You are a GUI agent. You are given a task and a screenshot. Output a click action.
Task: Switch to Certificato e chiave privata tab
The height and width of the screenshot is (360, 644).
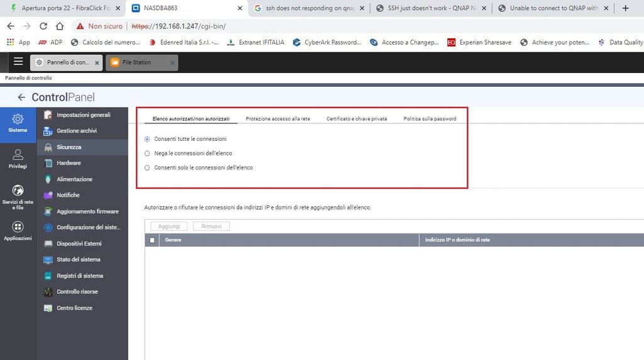pyautogui.click(x=357, y=119)
